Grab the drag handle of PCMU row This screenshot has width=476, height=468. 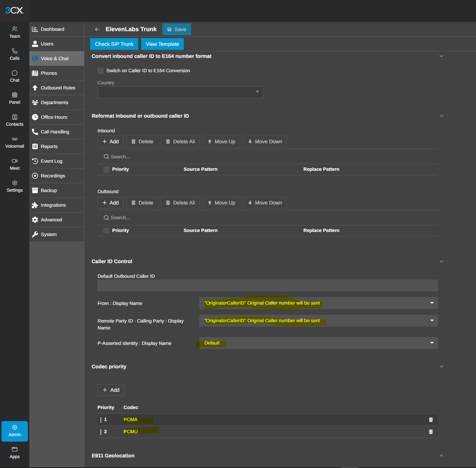(101, 432)
